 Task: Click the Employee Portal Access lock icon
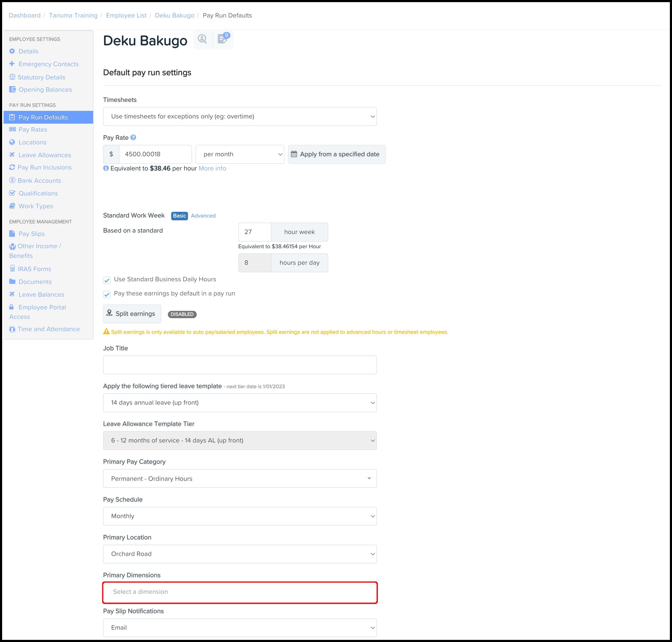tap(12, 307)
